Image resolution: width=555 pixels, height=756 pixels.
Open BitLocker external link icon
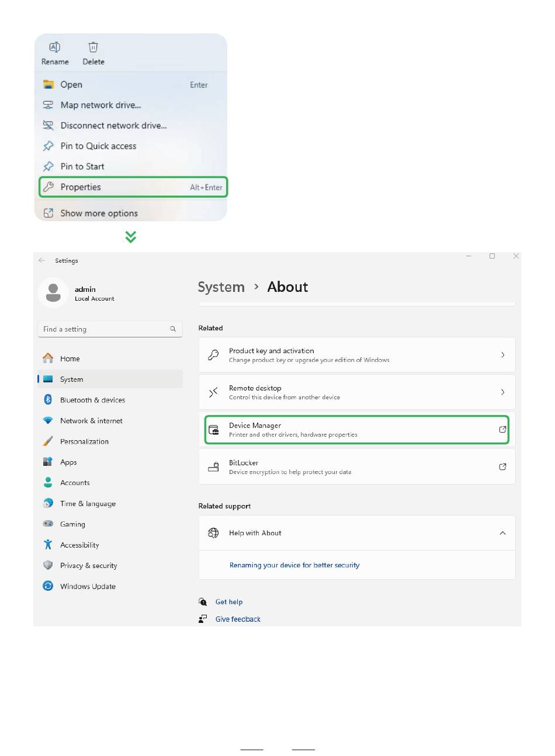(502, 467)
